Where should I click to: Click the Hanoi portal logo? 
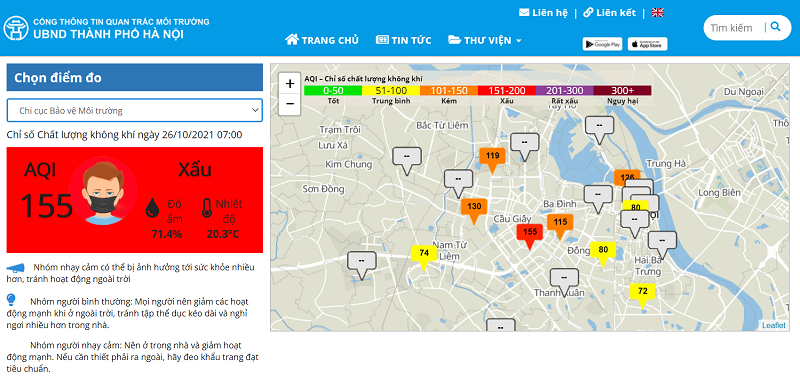16,28
